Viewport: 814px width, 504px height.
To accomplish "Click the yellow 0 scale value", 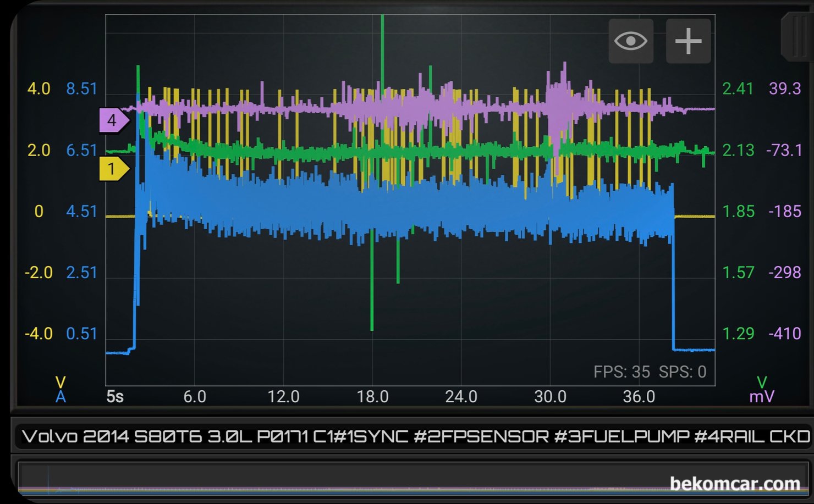I will pos(39,212).
